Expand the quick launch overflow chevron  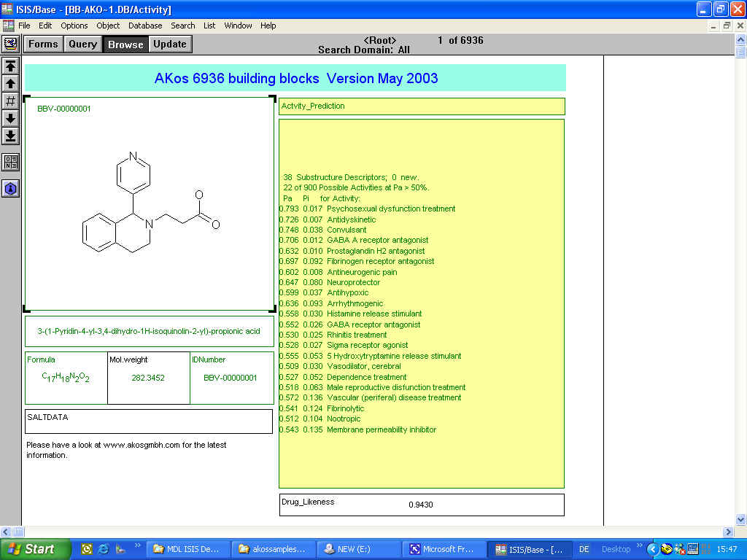click(x=138, y=545)
